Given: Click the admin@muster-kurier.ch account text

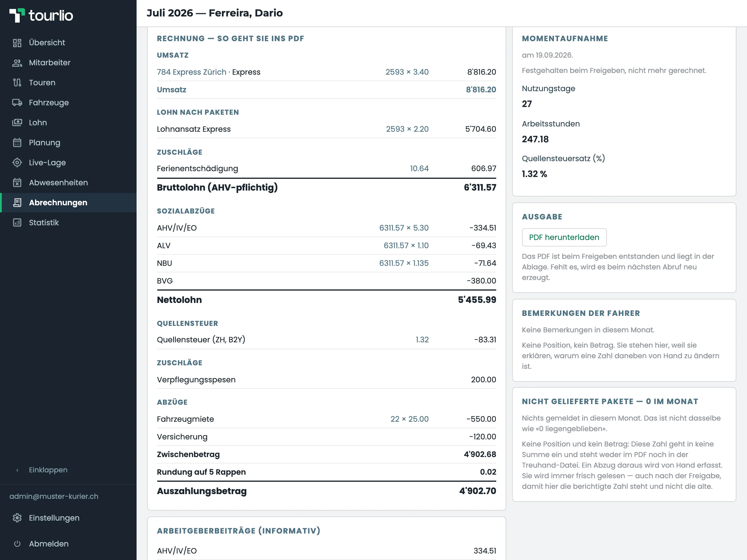Looking at the screenshot, I should click(x=54, y=496).
